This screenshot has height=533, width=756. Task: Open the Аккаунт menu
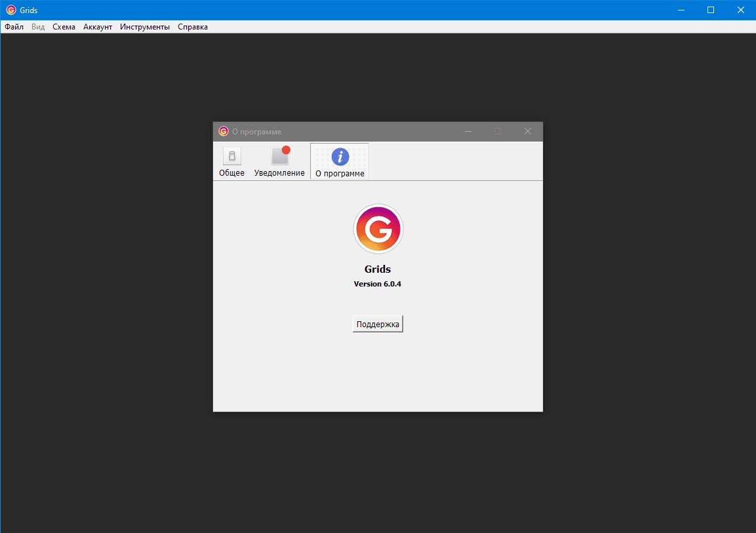(x=98, y=27)
